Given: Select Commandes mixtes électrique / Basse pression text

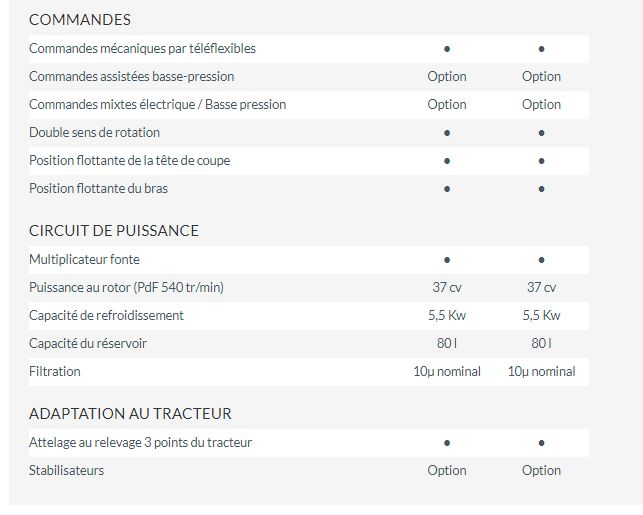Looking at the screenshot, I should 157,104.
